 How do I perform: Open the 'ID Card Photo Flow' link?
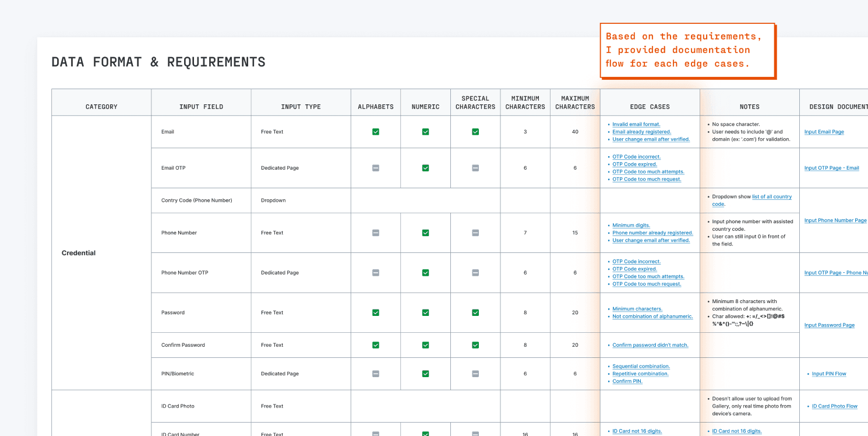(835, 406)
